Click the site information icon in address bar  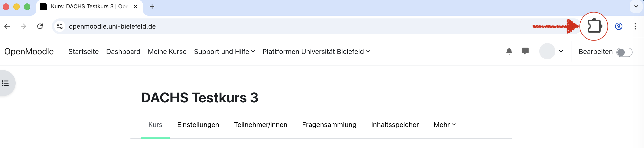point(59,26)
